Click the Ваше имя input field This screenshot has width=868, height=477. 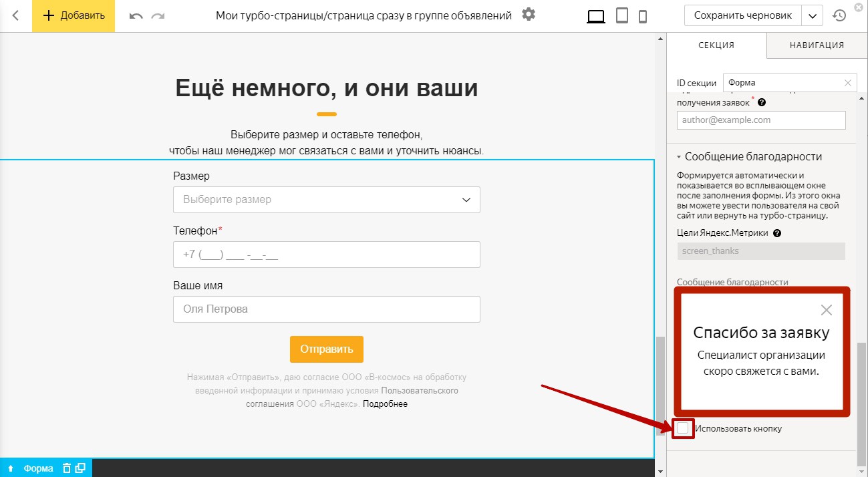pyautogui.click(x=326, y=309)
